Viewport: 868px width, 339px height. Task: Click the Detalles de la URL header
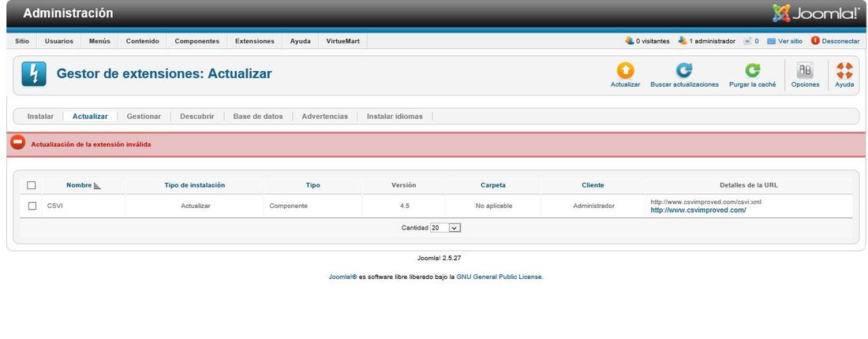tap(748, 185)
